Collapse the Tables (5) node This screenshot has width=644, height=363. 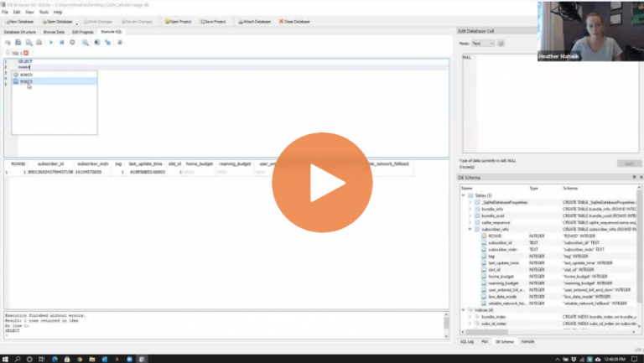tap(463, 195)
